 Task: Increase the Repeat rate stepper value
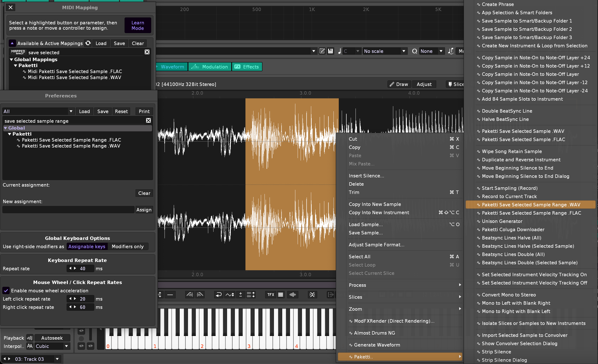(75, 268)
